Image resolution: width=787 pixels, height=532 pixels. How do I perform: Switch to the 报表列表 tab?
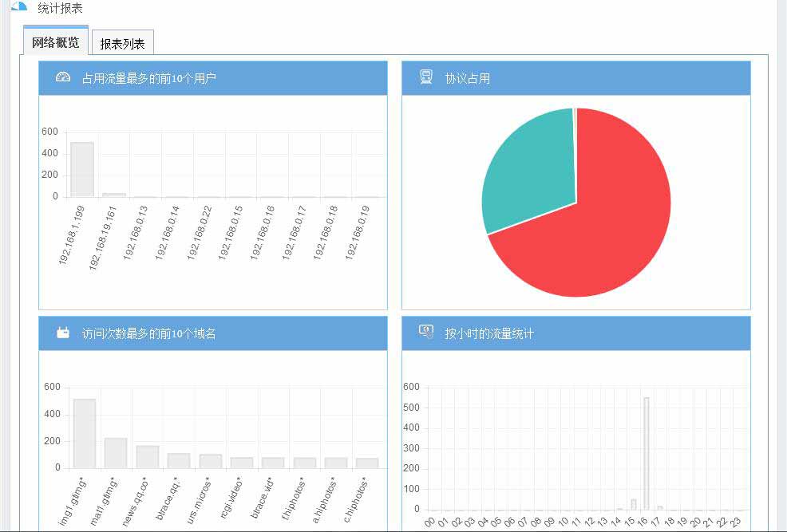(122, 43)
